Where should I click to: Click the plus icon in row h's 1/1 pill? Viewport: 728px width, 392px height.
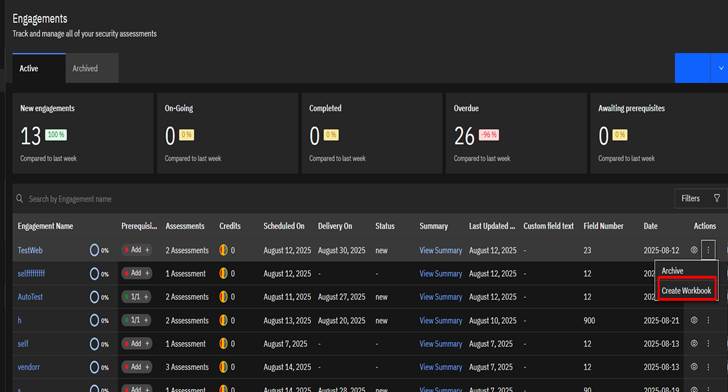click(146, 320)
